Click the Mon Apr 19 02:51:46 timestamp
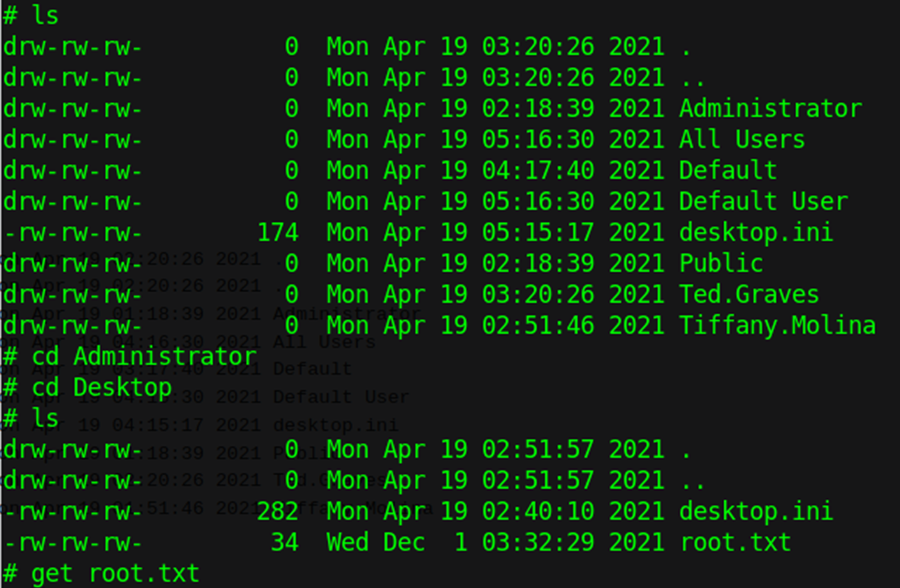Viewport: 900px width, 588px height. point(495,326)
